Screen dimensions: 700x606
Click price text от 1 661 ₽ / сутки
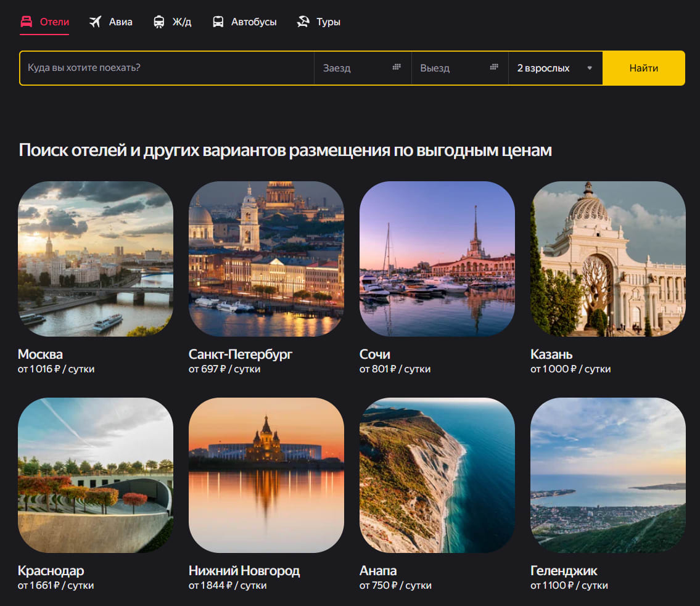(x=56, y=586)
